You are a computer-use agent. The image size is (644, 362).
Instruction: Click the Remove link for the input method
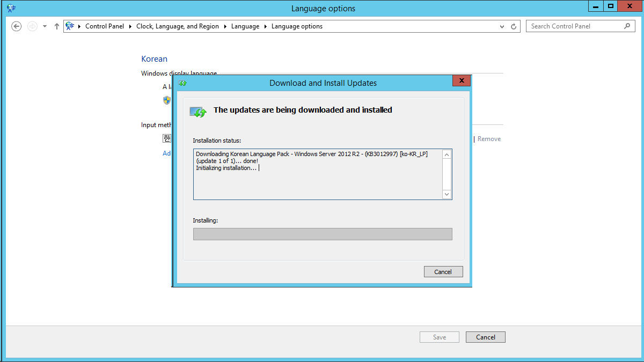(489, 139)
